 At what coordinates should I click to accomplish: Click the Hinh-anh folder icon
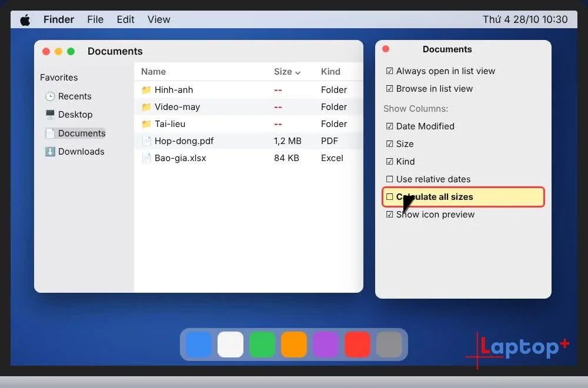click(x=146, y=90)
